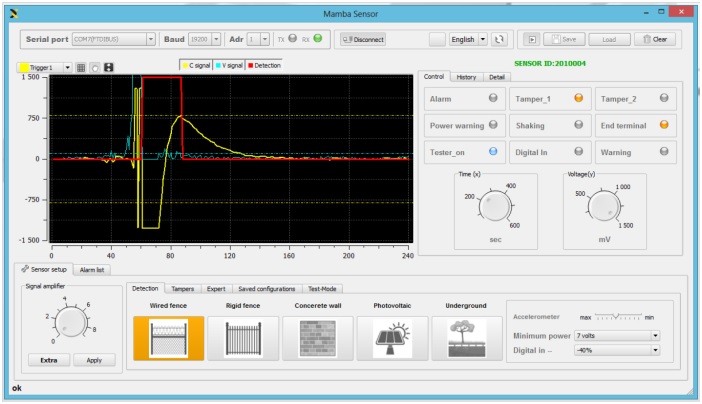702x404 pixels.
Task: Select the Underground detection profile
Action: point(467,338)
